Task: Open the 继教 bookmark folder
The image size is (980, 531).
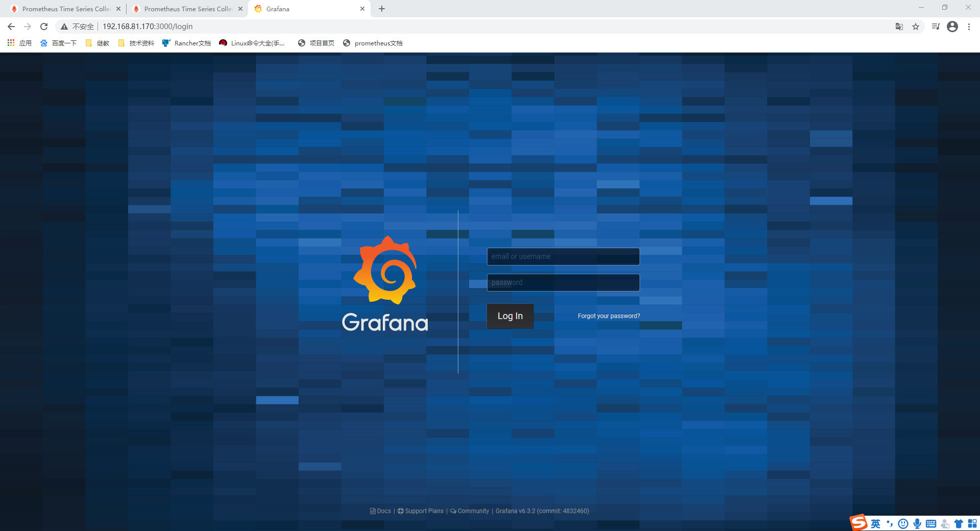Action: pyautogui.click(x=97, y=43)
